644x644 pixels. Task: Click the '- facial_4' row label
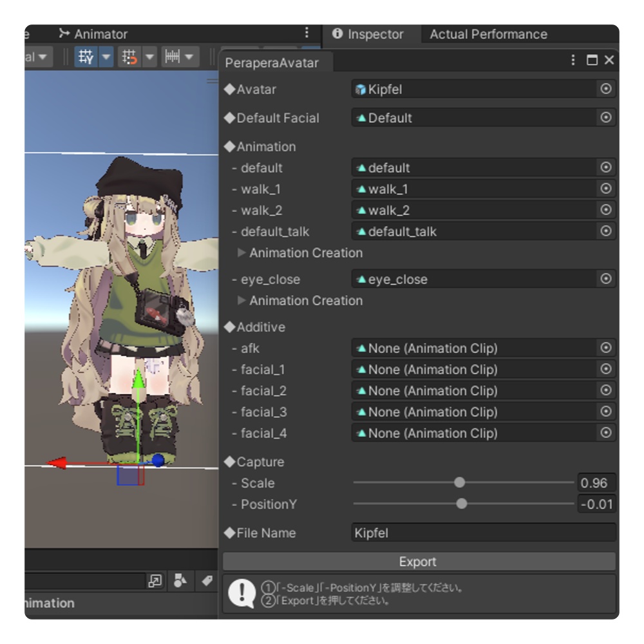tap(259, 433)
